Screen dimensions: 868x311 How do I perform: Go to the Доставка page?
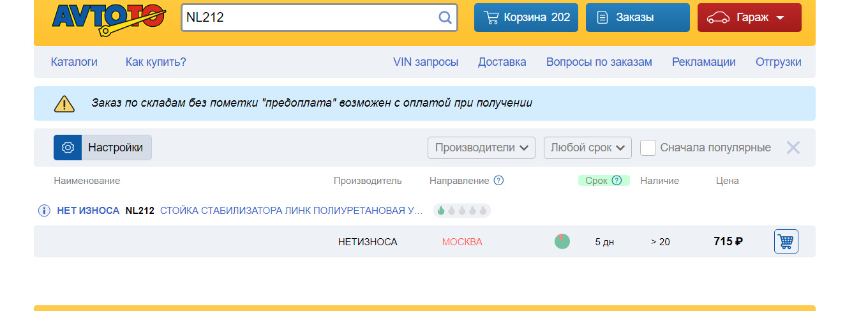(x=502, y=62)
